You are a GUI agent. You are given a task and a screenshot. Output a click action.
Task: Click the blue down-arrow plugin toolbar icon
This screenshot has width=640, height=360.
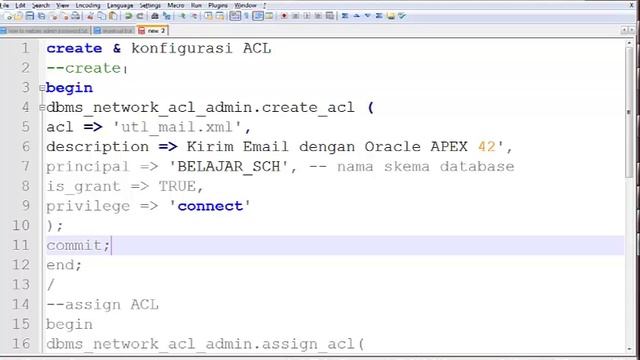click(x=368, y=16)
